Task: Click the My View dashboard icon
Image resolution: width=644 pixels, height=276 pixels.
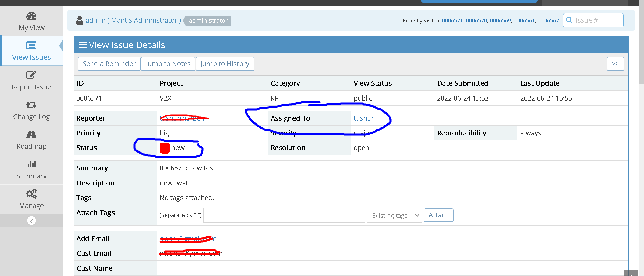Action: coord(31,16)
